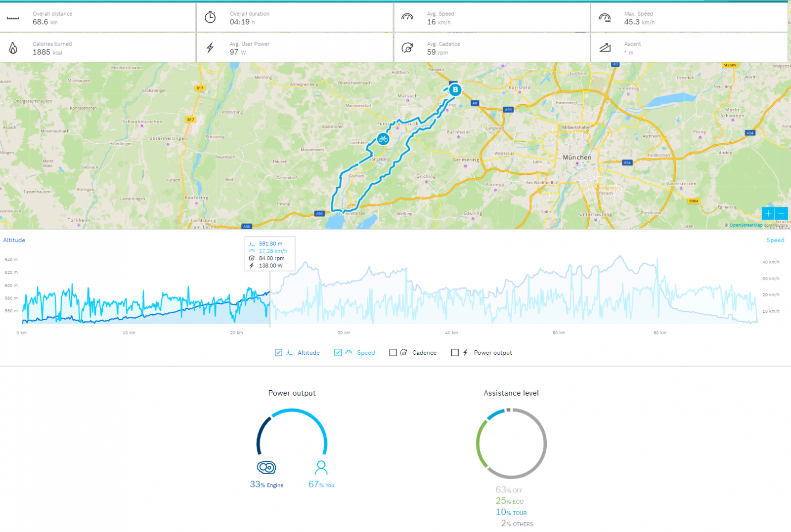This screenshot has height=532, width=791.
Task: Enable the Cadence checkbox
Action: [393, 353]
